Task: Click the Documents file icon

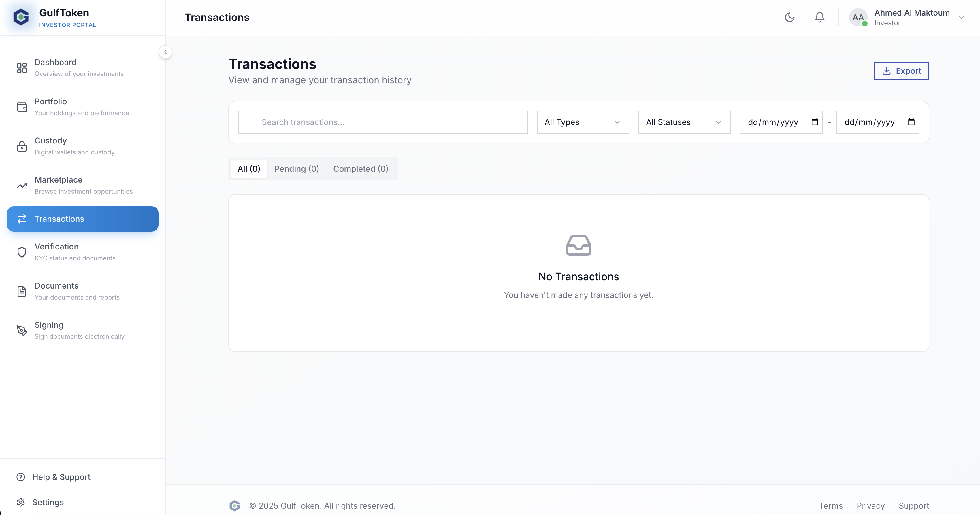Action: [22, 291]
